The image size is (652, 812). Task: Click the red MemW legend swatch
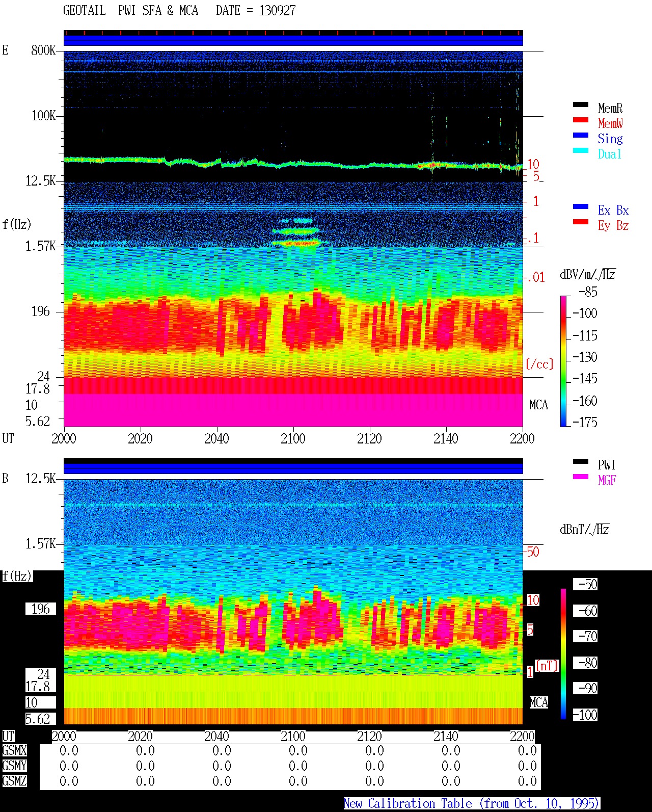[581, 120]
